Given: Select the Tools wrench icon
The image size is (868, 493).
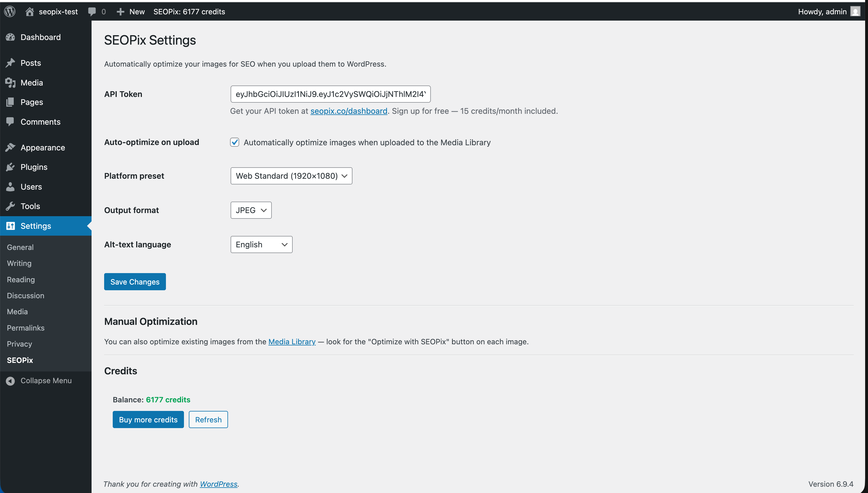Looking at the screenshot, I should (x=11, y=206).
